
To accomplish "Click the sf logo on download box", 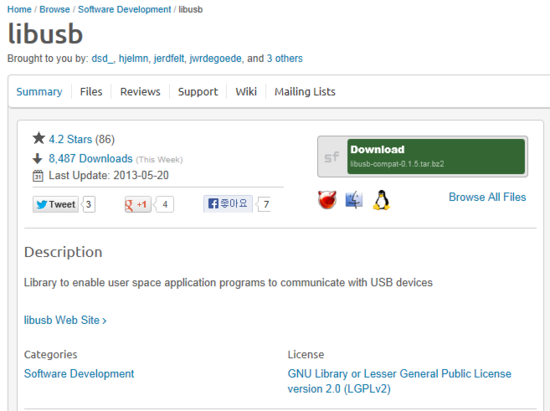I will pyautogui.click(x=332, y=157).
